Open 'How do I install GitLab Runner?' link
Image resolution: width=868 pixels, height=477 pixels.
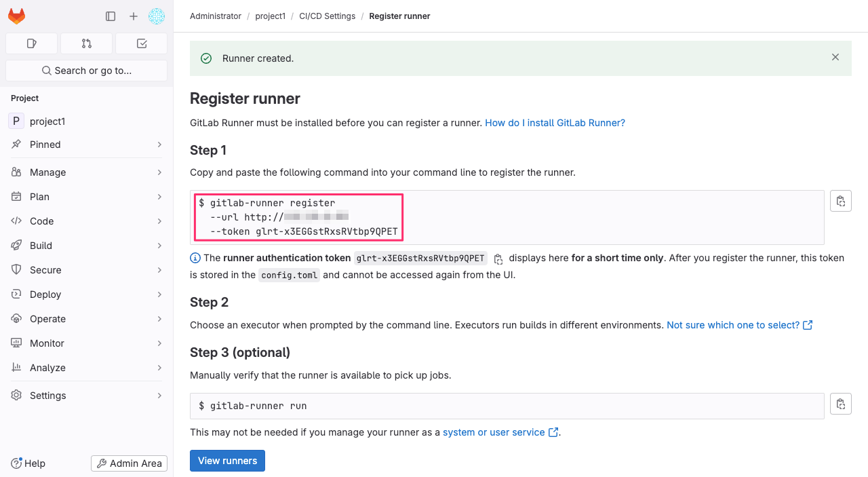coord(555,123)
